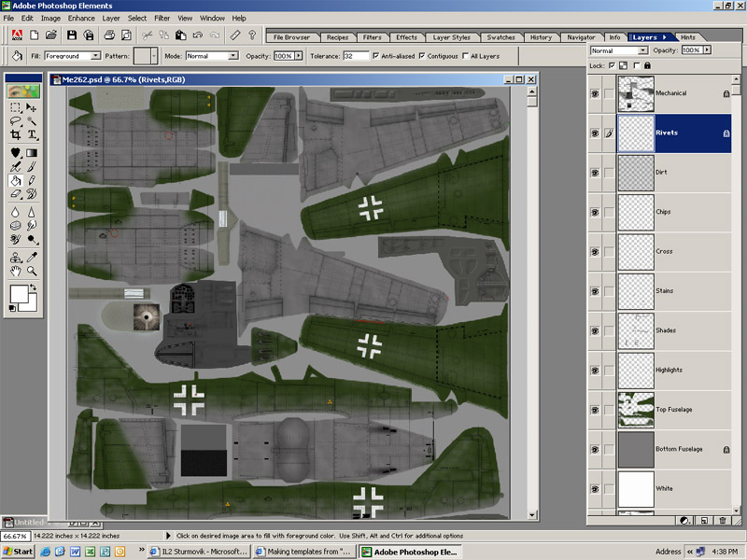Toggle the lock transparent pixels checkbox
Viewport: 747px width, 560px height.
(613, 65)
